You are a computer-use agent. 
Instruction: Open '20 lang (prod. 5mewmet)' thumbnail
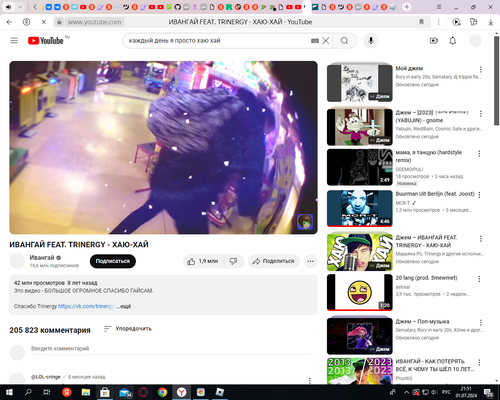[x=360, y=292]
